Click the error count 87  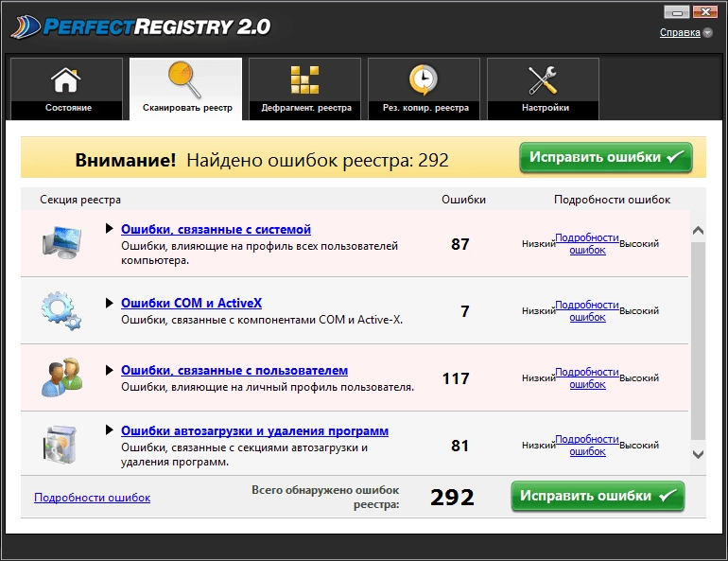[x=460, y=244]
